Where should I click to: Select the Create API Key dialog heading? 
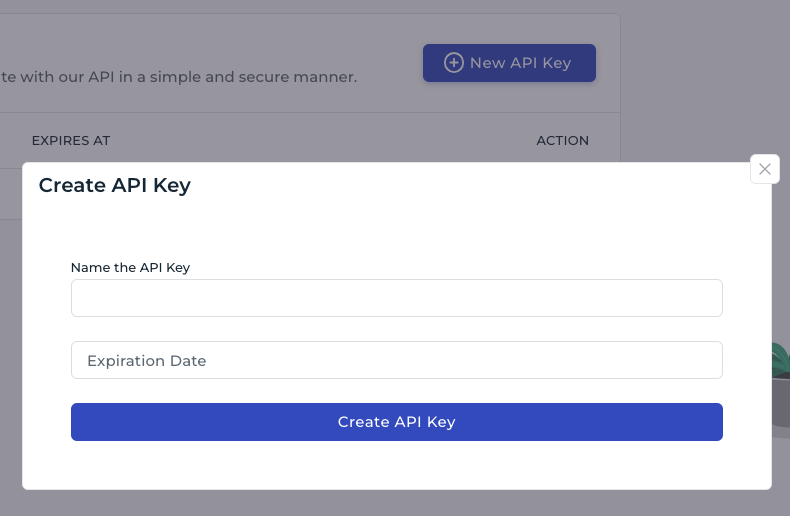click(x=114, y=185)
